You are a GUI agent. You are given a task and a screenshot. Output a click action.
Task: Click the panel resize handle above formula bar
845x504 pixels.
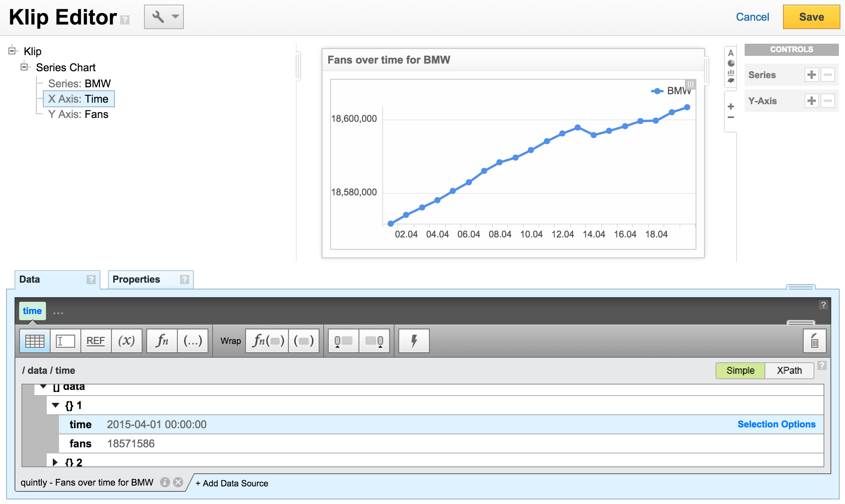click(x=801, y=287)
